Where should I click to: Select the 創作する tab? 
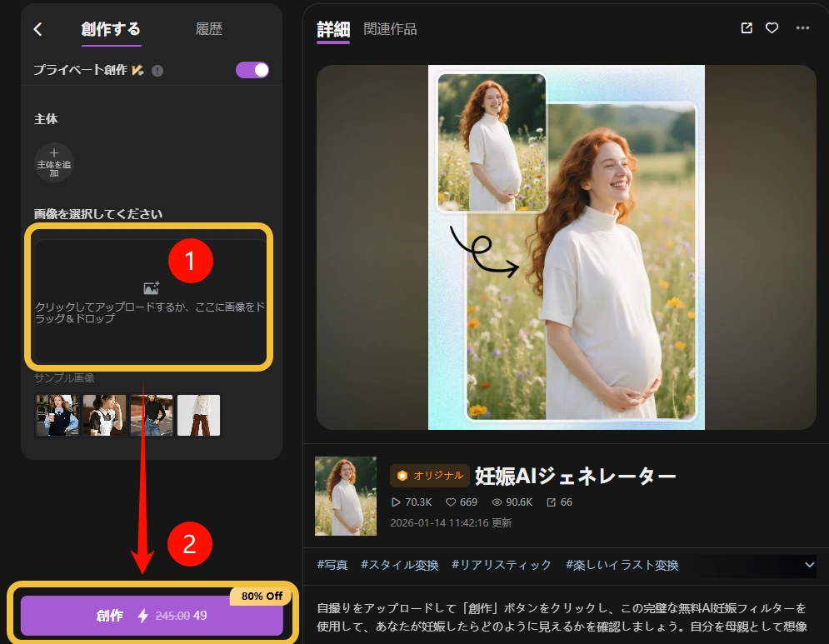tap(111, 29)
